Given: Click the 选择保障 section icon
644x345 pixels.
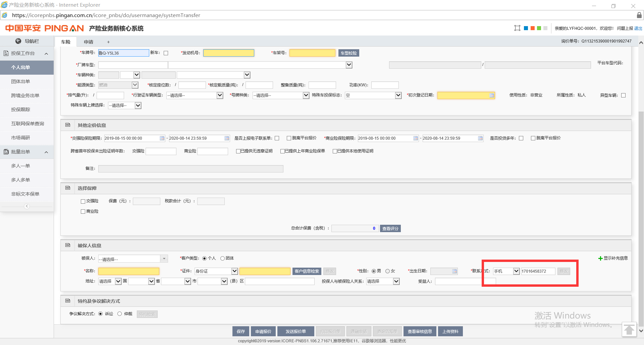Looking at the screenshot, I should pyautogui.click(x=68, y=188).
